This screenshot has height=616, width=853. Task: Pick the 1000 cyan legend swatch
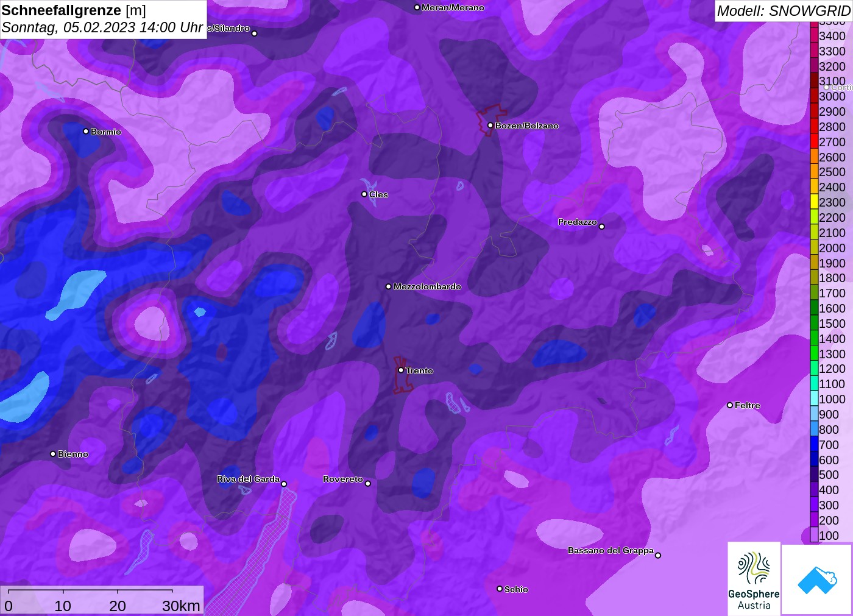tap(814, 399)
